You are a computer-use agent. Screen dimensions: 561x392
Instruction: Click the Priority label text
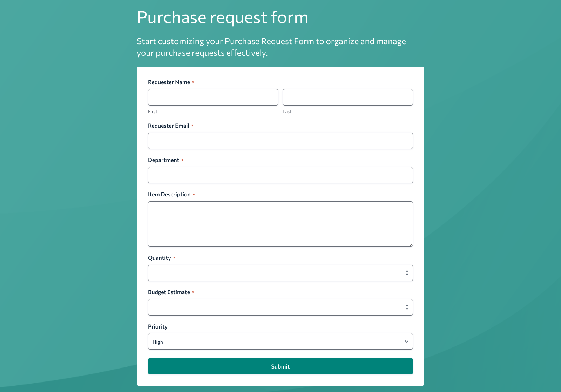[157, 326]
